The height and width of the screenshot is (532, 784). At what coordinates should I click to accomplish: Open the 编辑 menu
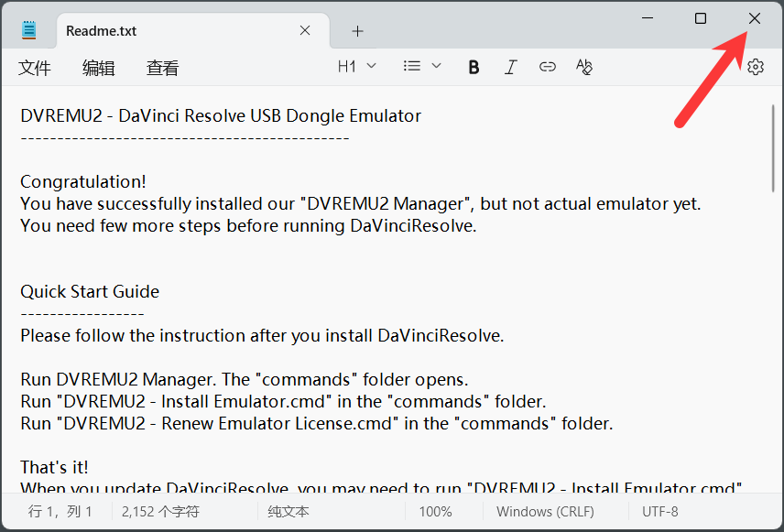[99, 68]
